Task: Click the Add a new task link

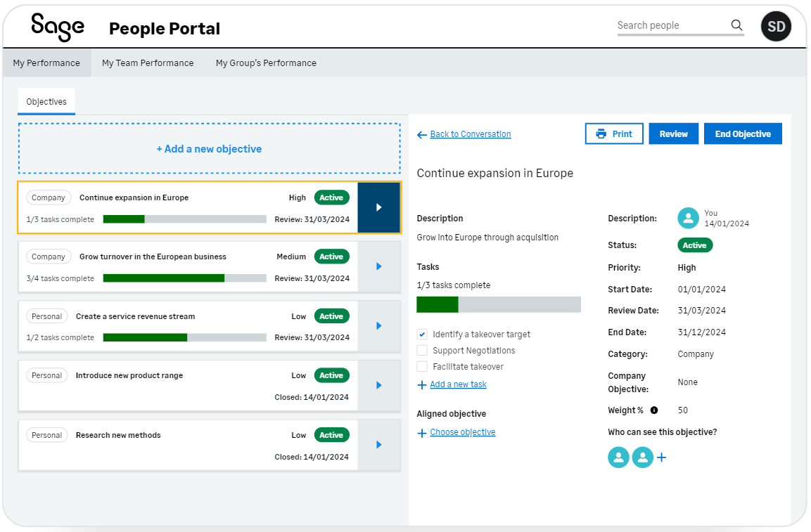Action: pos(458,384)
